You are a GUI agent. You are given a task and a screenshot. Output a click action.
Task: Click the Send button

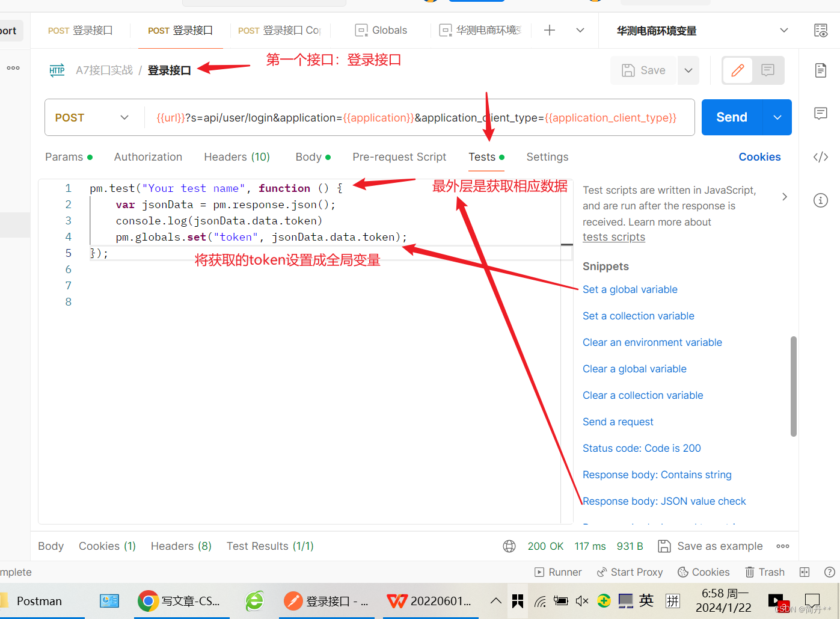click(x=732, y=117)
